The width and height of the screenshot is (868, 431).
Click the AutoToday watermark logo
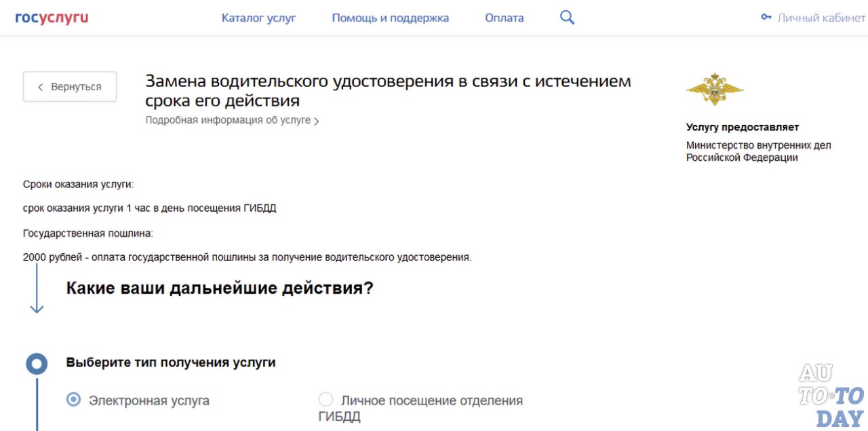(831, 396)
